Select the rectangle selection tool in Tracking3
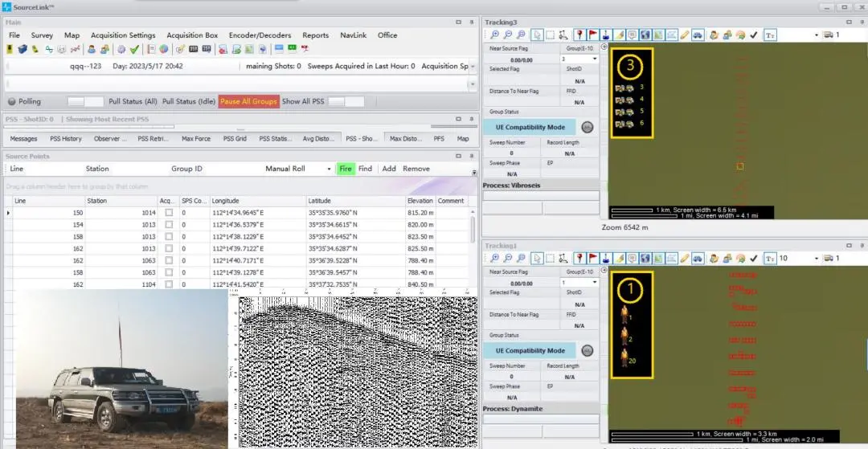The width and height of the screenshot is (868, 449). pyautogui.click(x=550, y=35)
